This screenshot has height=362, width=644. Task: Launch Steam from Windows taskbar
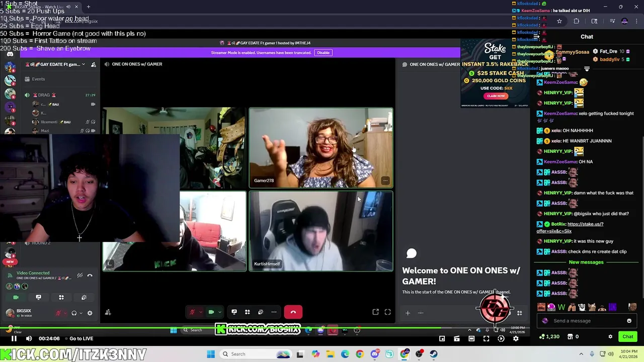point(434,354)
